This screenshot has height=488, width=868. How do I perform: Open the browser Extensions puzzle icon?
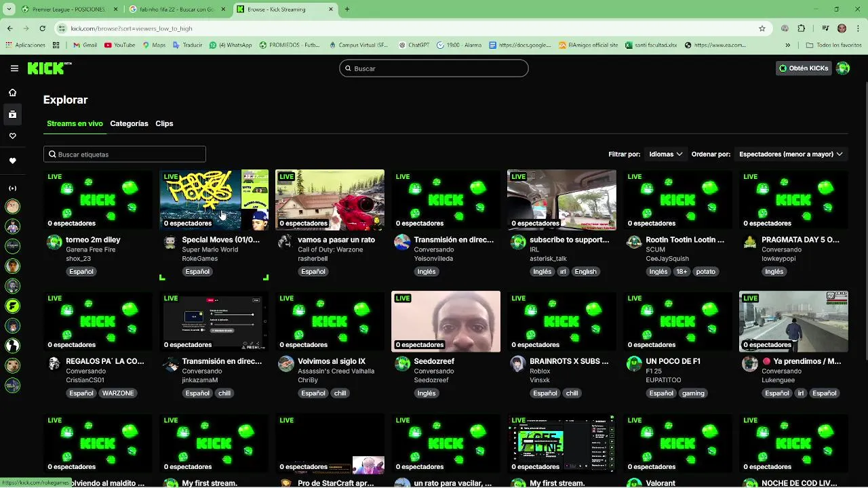(x=801, y=28)
